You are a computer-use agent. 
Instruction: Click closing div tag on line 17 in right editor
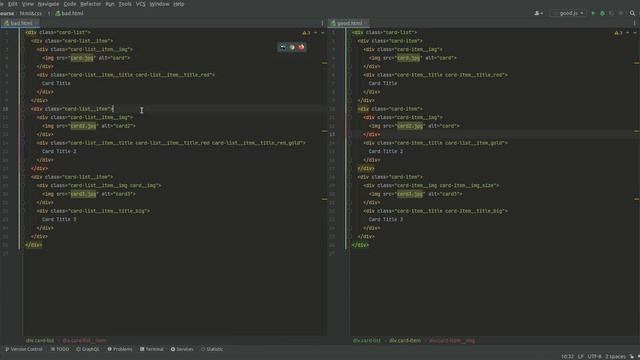tap(366, 169)
